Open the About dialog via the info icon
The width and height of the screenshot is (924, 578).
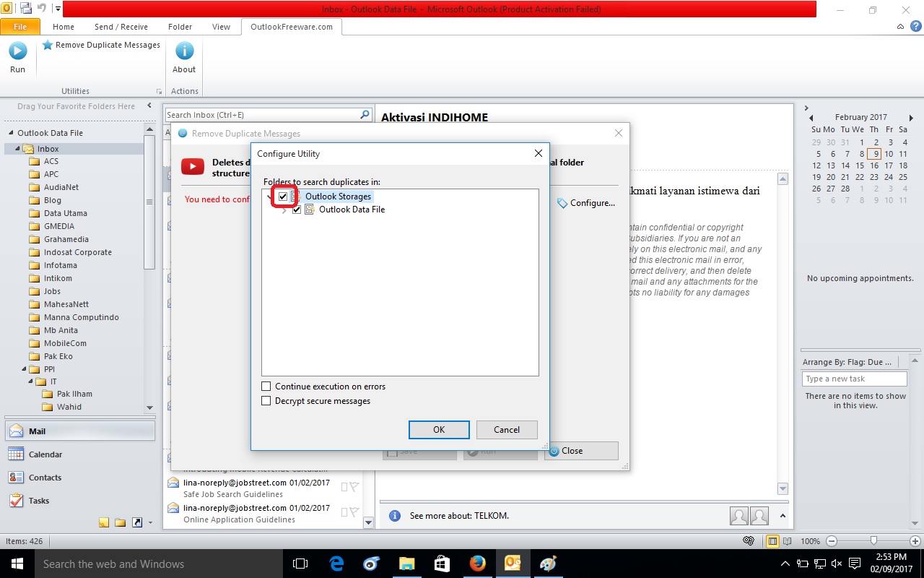click(184, 51)
